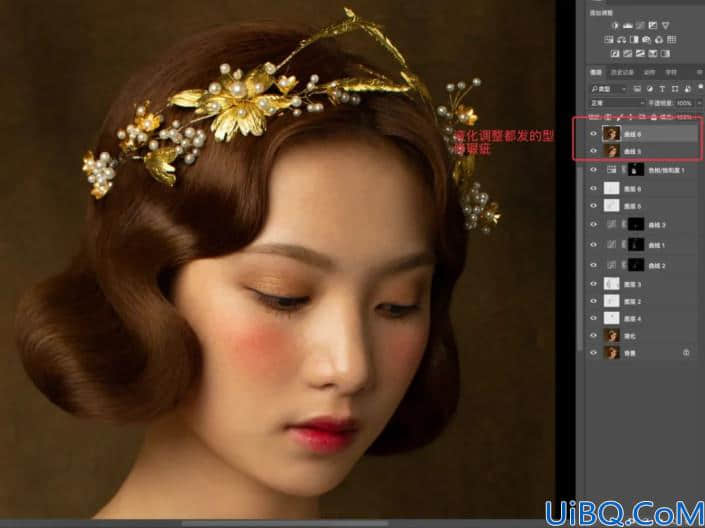Screen dimensions: 705x528
Task: Add a Curves adjustment layer
Action: coord(640,26)
